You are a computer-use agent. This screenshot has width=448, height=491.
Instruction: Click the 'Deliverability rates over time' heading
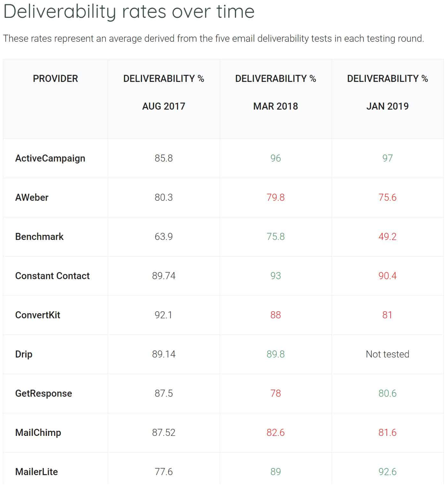[129, 12]
